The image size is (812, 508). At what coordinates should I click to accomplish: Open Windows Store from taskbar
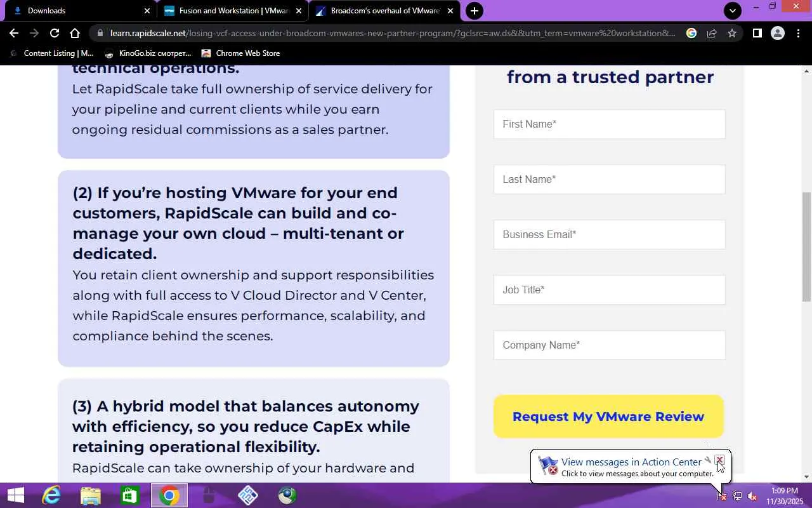click(x=129, y=495)
